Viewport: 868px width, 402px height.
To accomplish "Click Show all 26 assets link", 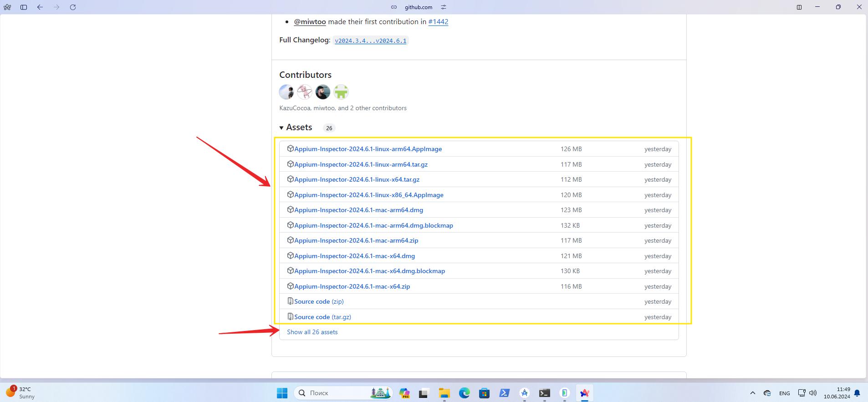I will coord(312,332).
